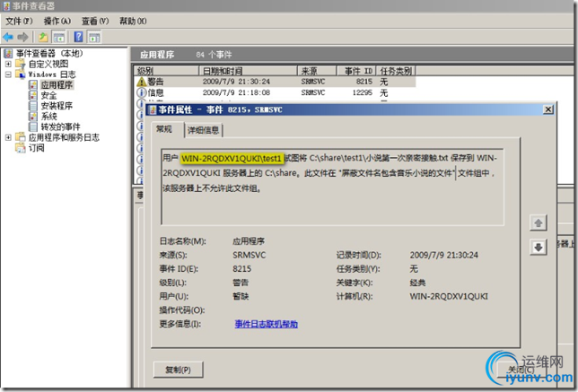The width and height of the screenshot is (578, 392).
Task: Select 事件查看器 (本地) root node
Action: (49, 54)
